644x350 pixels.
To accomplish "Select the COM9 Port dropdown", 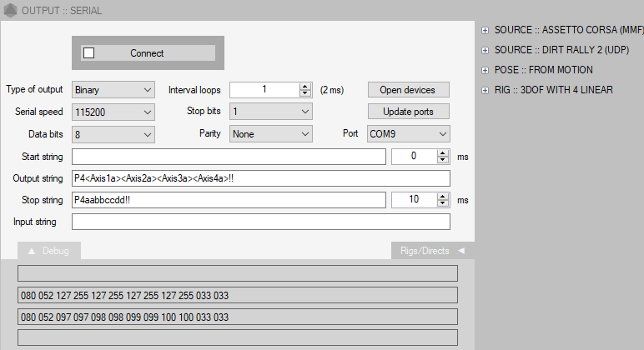I will point(407,133).
